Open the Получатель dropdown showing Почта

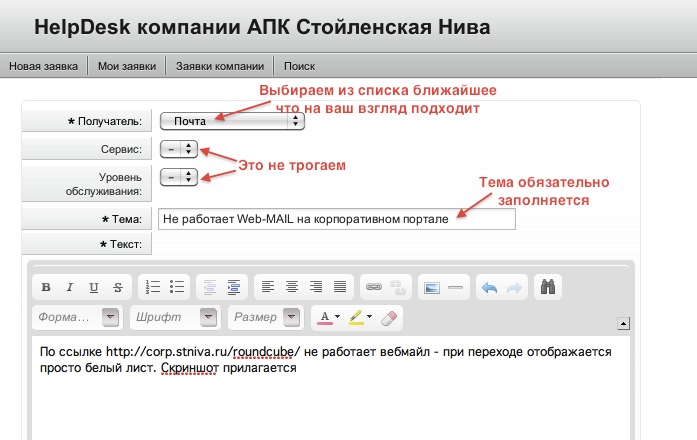pyautogui.click(x=232, y=120)
